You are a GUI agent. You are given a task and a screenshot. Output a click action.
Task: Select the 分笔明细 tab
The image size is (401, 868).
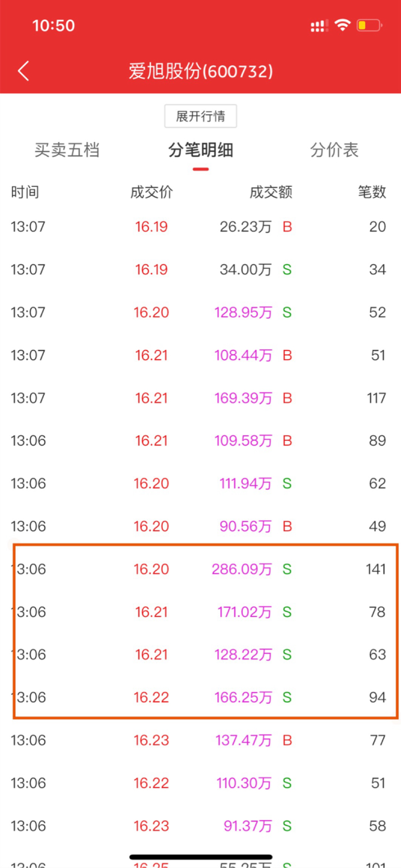(x=200, y=150)
